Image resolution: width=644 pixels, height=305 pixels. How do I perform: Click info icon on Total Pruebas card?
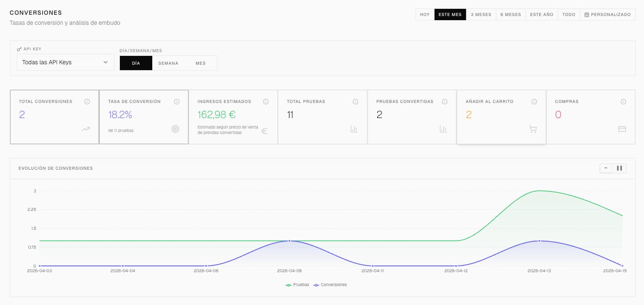(355, 102)
